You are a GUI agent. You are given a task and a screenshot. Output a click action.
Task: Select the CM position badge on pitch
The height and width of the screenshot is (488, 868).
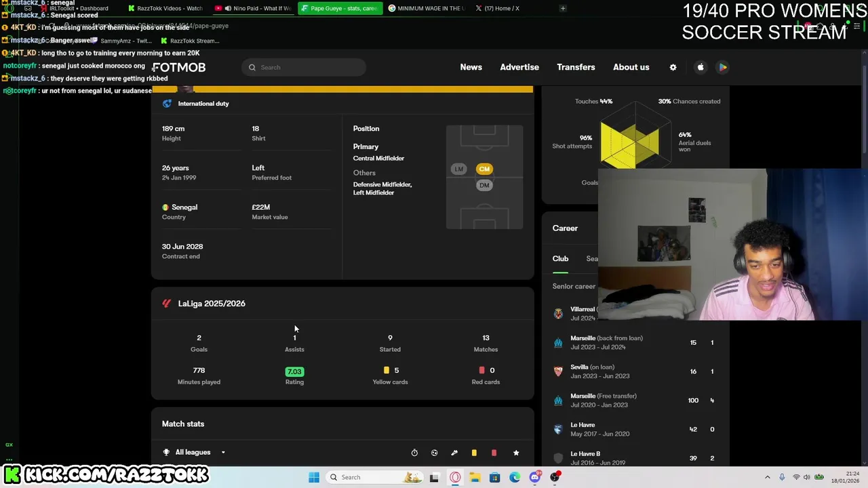pos(484,169)
